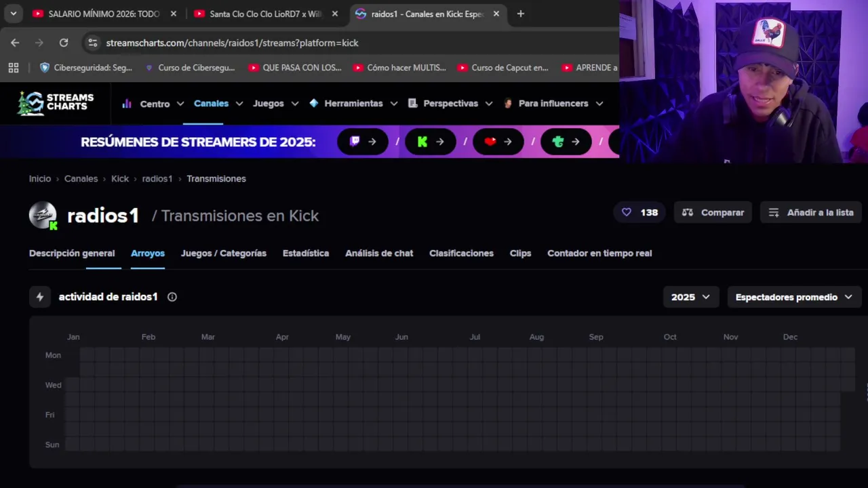
Task: Switch to SALARIO MÍNIMO 2026 tab
Action: click(103, 14)
